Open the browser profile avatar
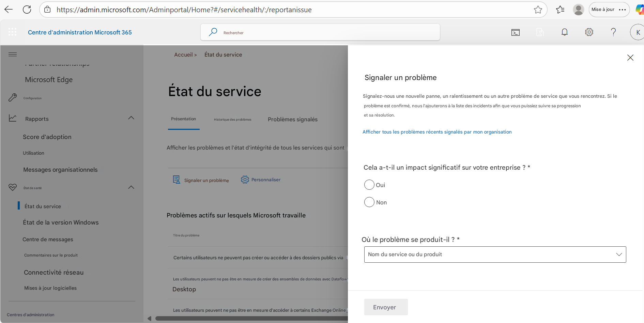Viewport: 644px width, 323px height. (578, 10)
